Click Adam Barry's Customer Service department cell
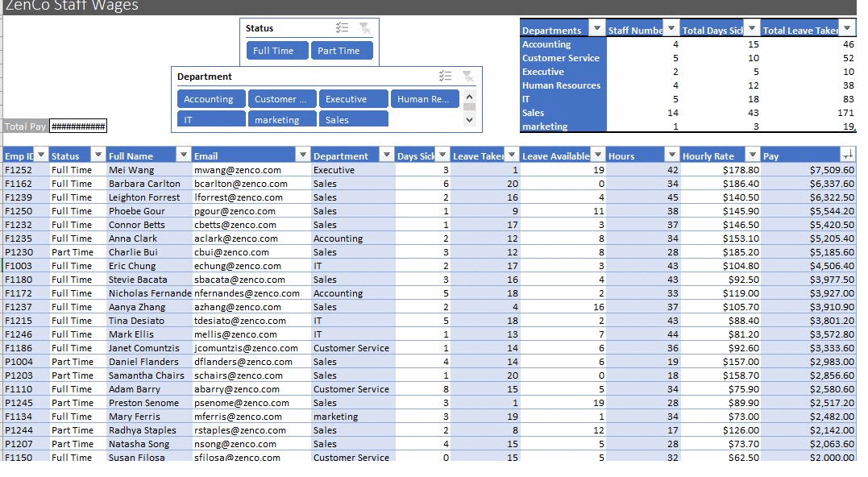 [x=353, y=389]
